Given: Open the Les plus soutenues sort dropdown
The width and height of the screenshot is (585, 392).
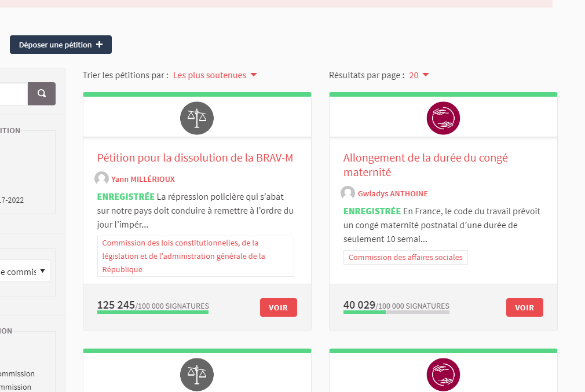Looking at the screenshot, I should click(215, 75).
